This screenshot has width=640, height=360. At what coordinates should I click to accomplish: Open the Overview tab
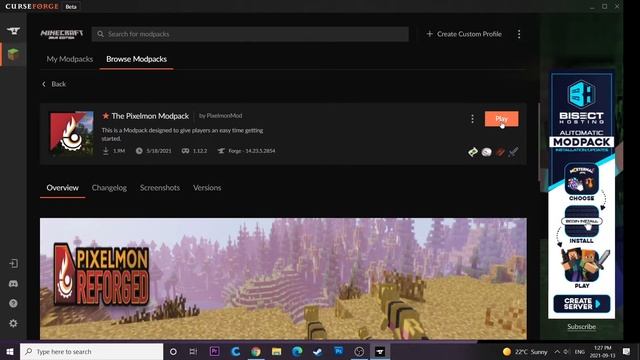point(62,188)
